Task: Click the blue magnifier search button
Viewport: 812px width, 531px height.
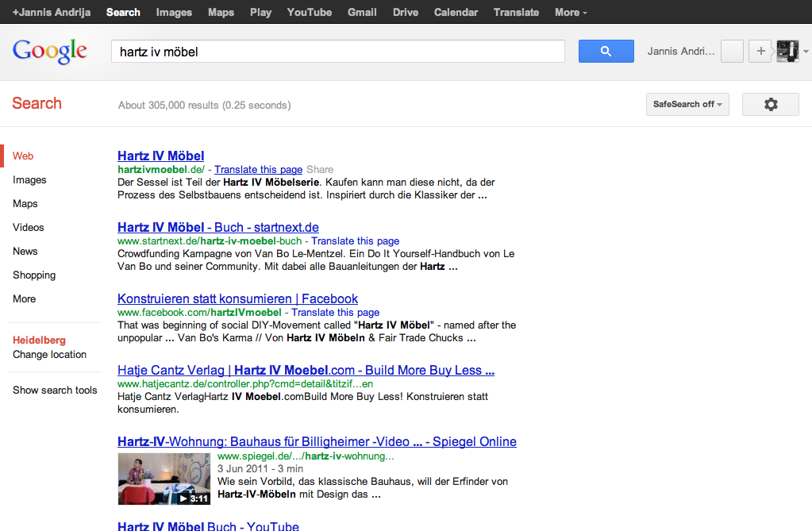Action: pos(606,52)
